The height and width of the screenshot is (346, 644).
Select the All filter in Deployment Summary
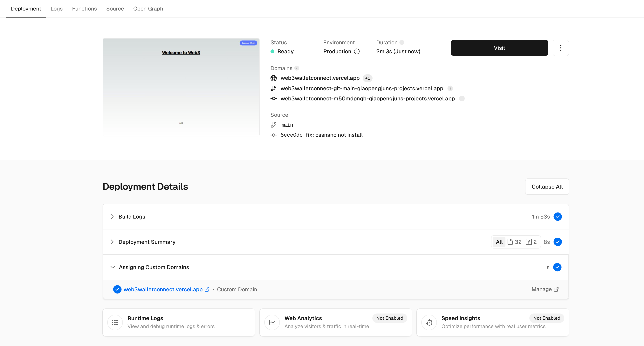coord(499,242)
